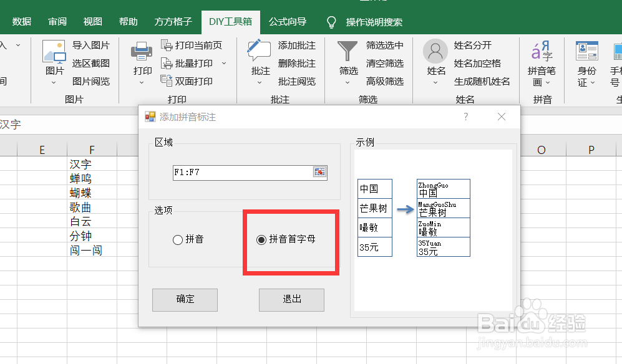Choose the 拼音首字母 radio option
622x364 pixels.
point(262,240)
